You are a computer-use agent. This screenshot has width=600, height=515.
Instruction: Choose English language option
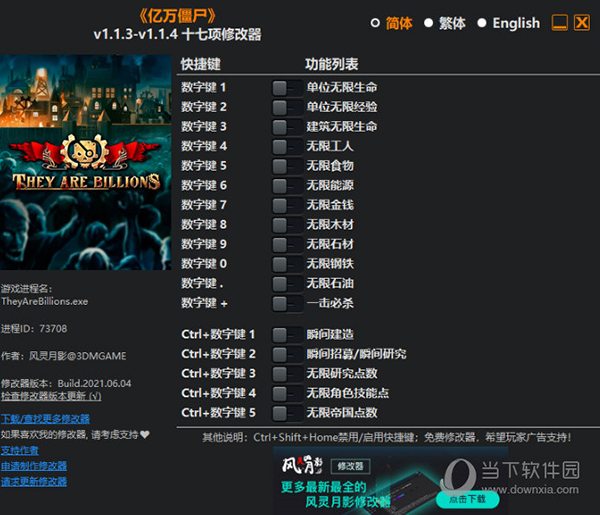click(x=482, y=23)
